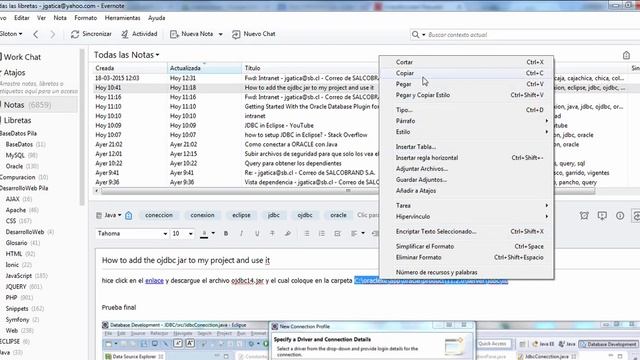640x360 pixels.
Task: Open the Herramientas menu
Action: click(122, 18)
